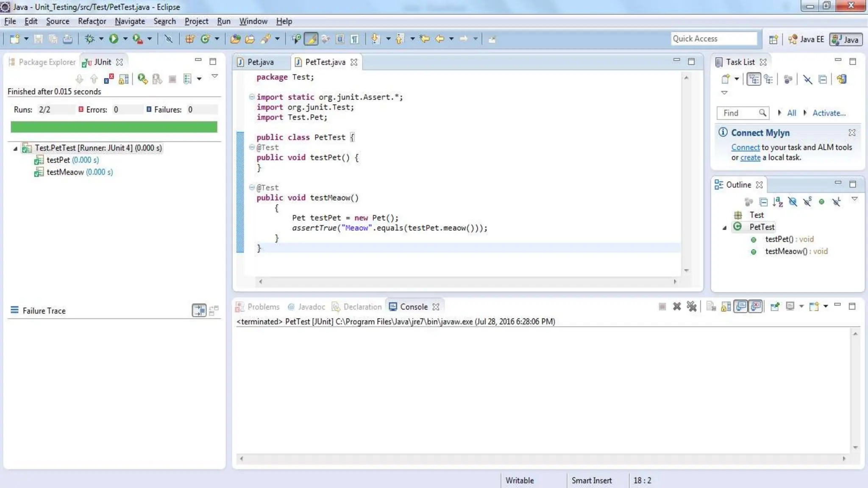This screenshot has width=868, height=488.
Task: Click Sort alphabetically in the Outline view
Action: 777,202
